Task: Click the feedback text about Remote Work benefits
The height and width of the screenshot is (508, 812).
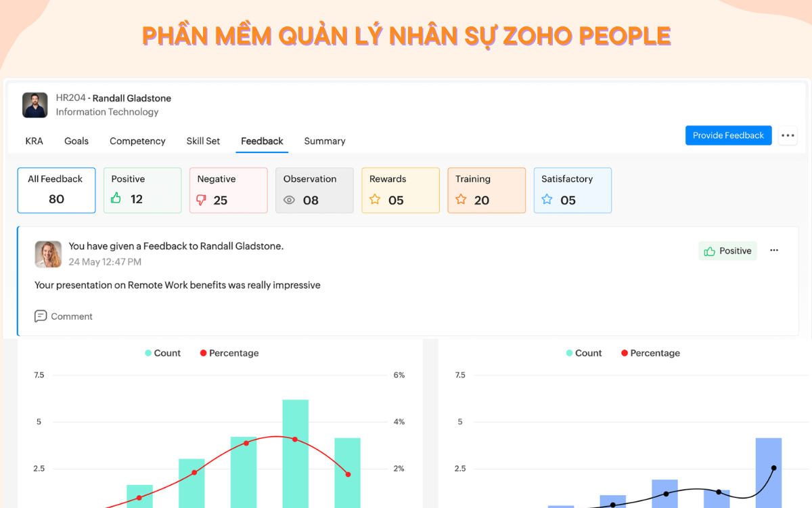Action: (x=177, y=285)
